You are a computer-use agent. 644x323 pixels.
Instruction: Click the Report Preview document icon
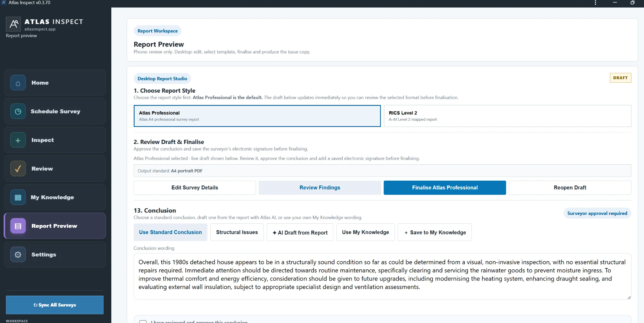[18, 226]
